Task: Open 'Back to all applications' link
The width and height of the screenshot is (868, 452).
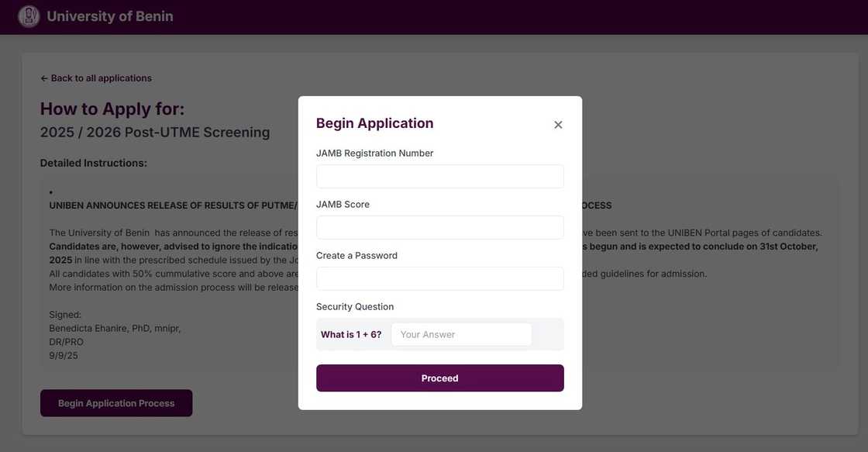Action: pos(96,77)
